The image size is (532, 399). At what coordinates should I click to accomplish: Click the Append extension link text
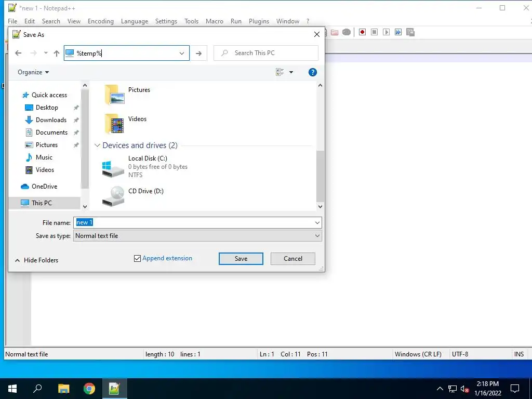click(167, 258)
